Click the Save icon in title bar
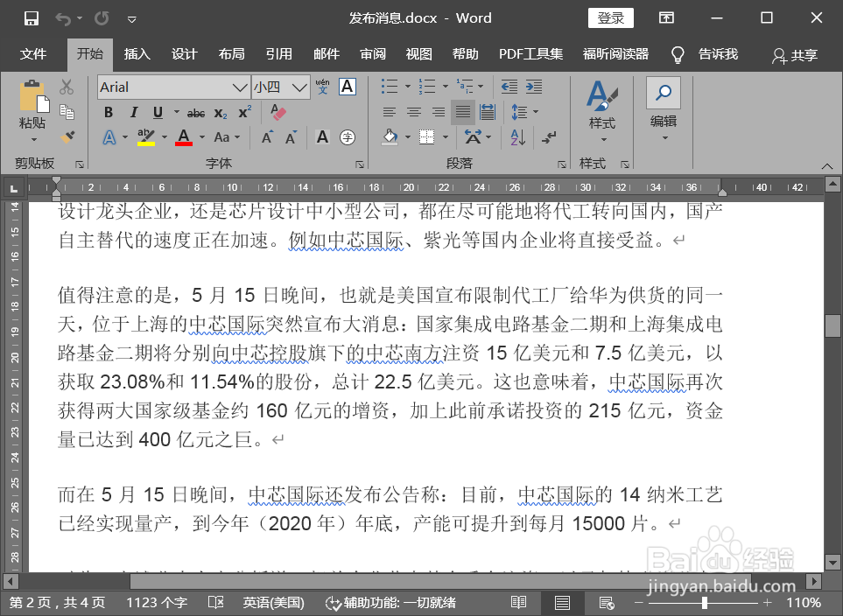843x616 pixels. [x=32, y=18]
